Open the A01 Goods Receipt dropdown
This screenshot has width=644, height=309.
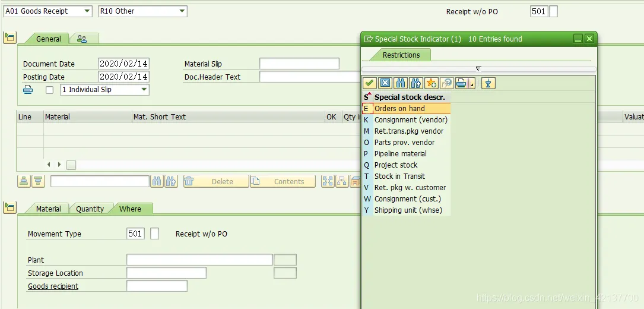point(47,11)
